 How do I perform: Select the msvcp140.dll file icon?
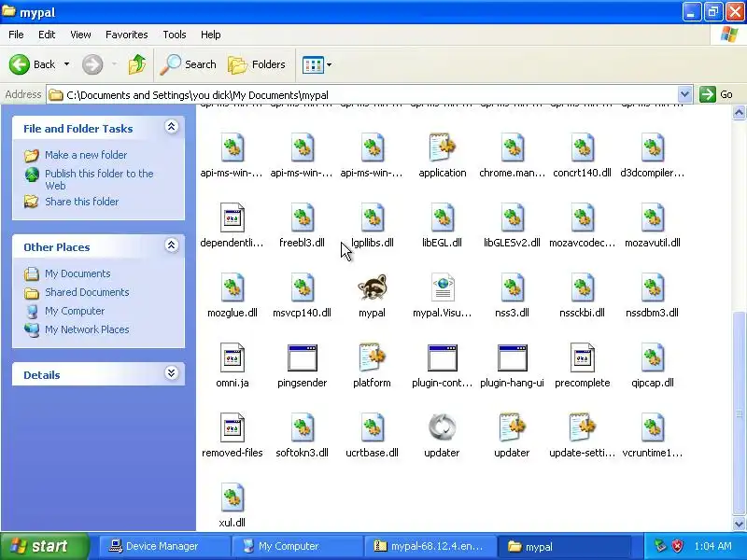point(302,287)
